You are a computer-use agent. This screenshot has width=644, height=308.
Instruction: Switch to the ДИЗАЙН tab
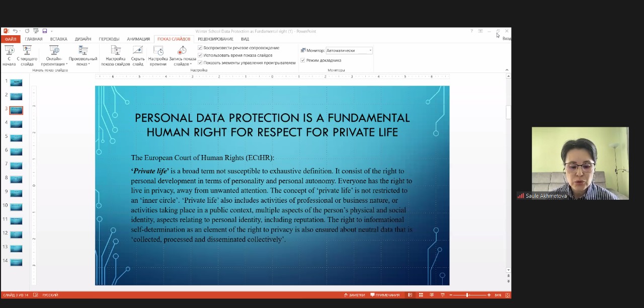coord(83,39)
